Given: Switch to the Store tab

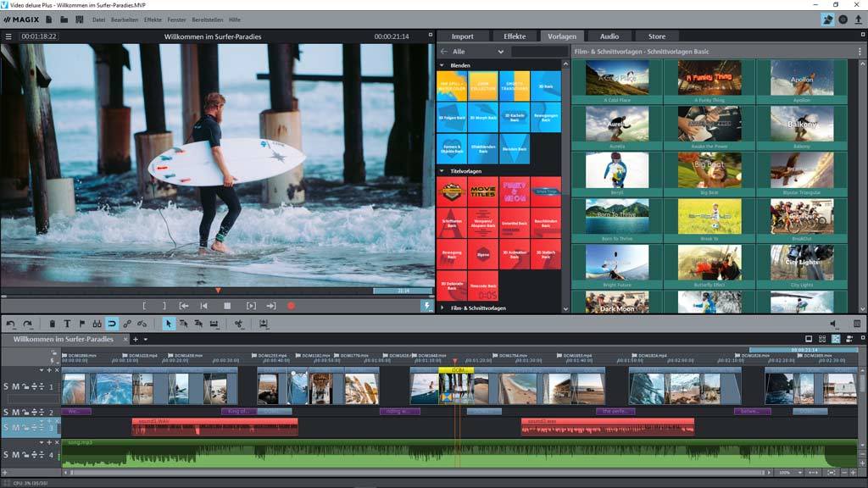Looking at the screenshot, I should click(657, 36).
